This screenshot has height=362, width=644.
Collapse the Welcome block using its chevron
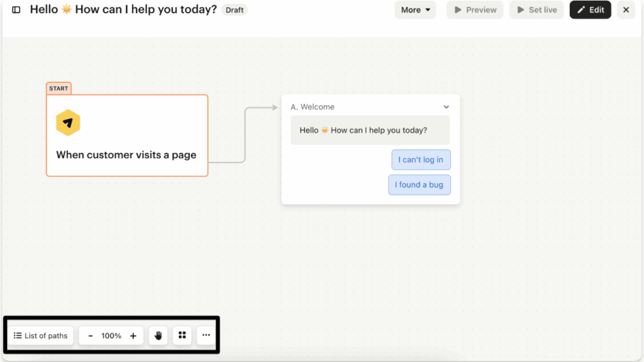(446, 107)
